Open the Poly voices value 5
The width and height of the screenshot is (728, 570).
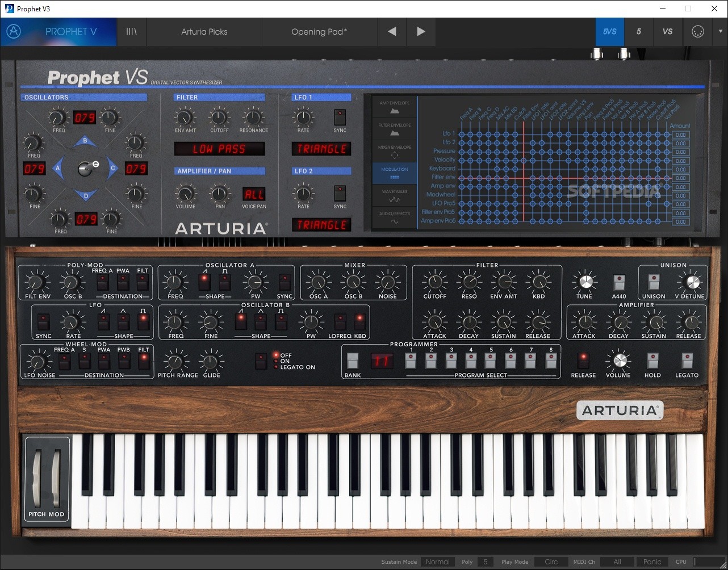(485, 561)
